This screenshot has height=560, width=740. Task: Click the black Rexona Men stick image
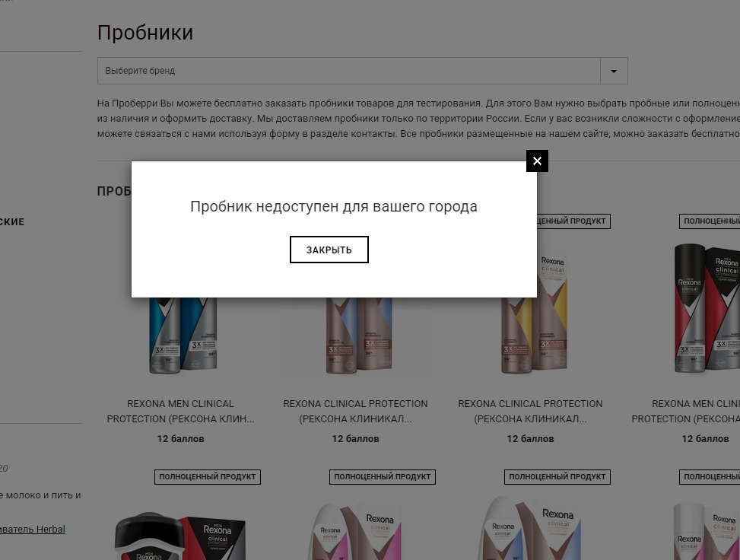[x=180, y=536]
